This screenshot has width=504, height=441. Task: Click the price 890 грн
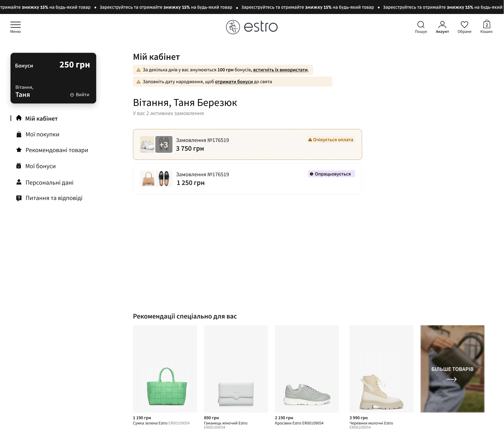click(211, 418)
